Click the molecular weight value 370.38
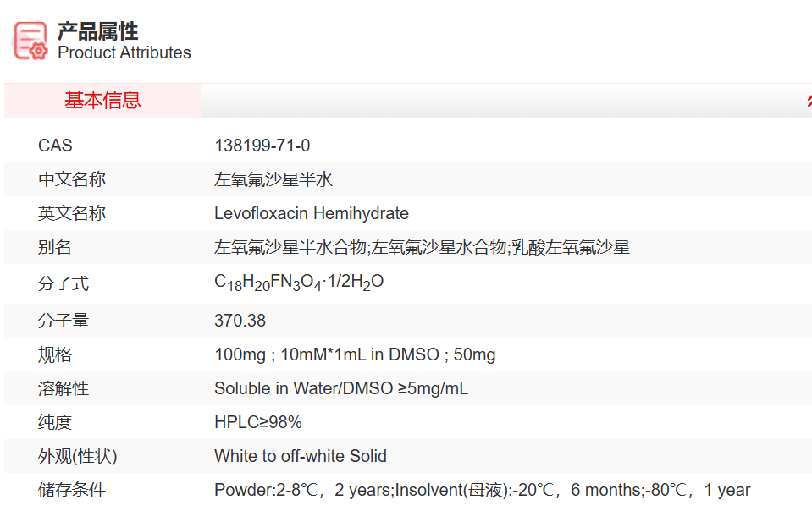812x522 pixels. (x=240, y=321)
